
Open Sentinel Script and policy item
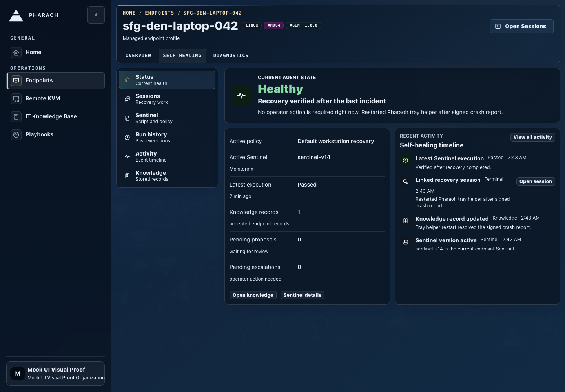coord(167,118)
